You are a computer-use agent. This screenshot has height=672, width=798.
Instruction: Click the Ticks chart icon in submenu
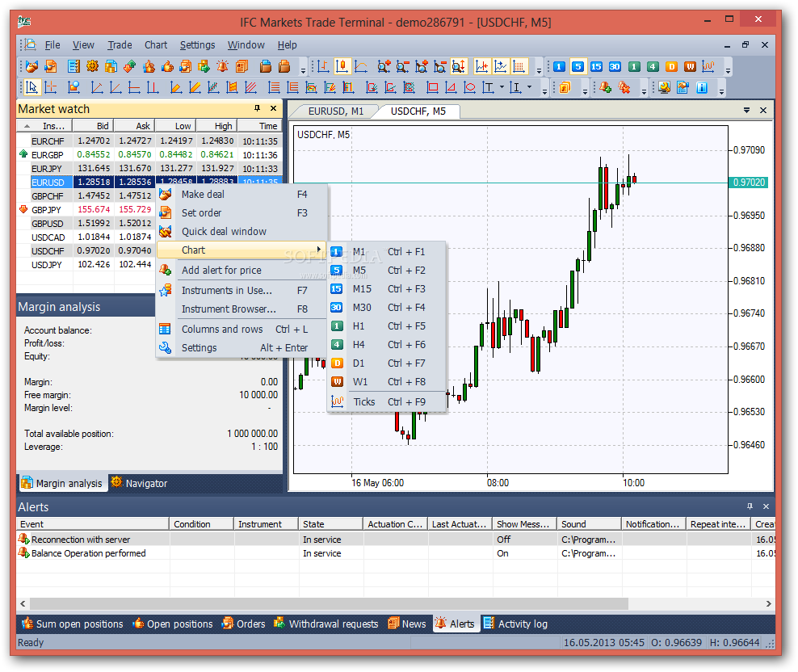click(x=337, y=401)
